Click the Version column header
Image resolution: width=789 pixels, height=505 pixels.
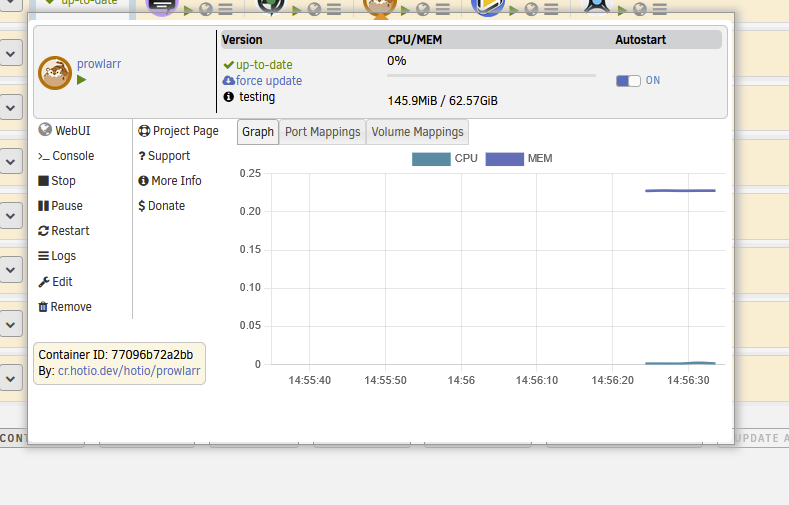[242, 40]
